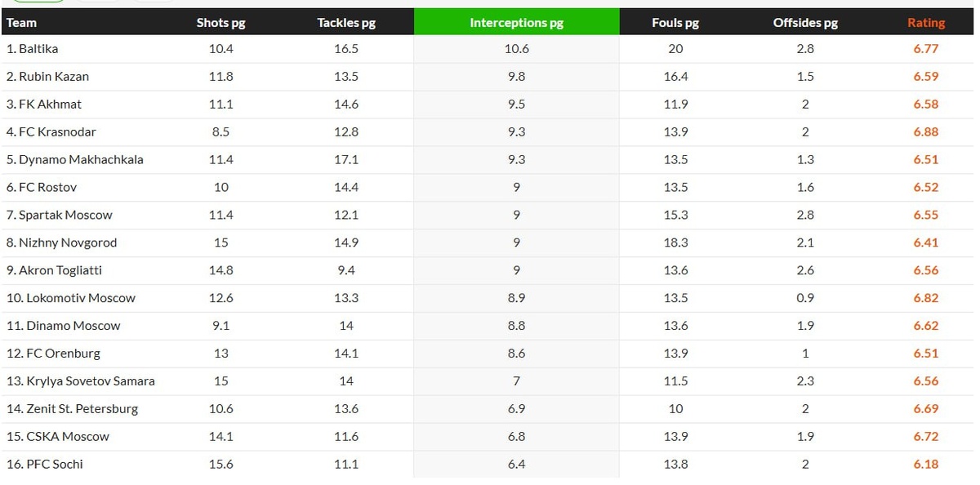Click the Team column header

tap(22, 23)
